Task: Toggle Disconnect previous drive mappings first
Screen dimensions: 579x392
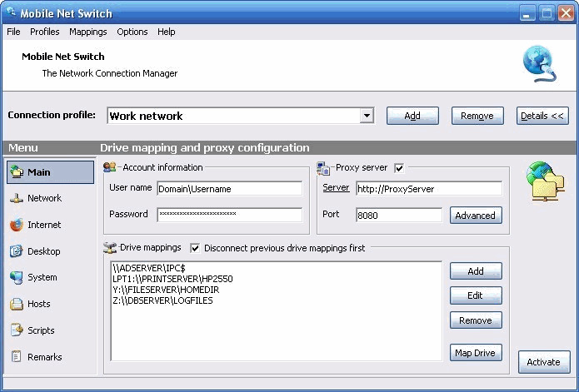Action: (195, 248)
